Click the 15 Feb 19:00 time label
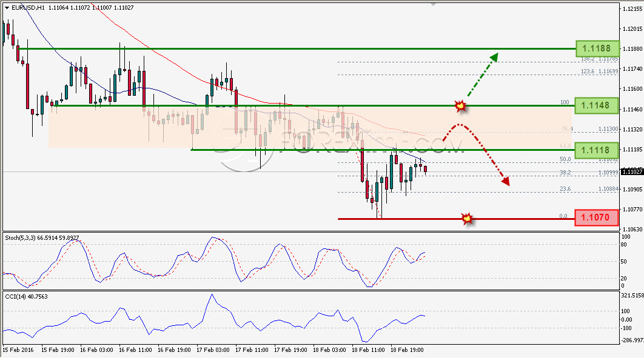The image size is (644, 358). pyautogui.click(x=58, y=350)
